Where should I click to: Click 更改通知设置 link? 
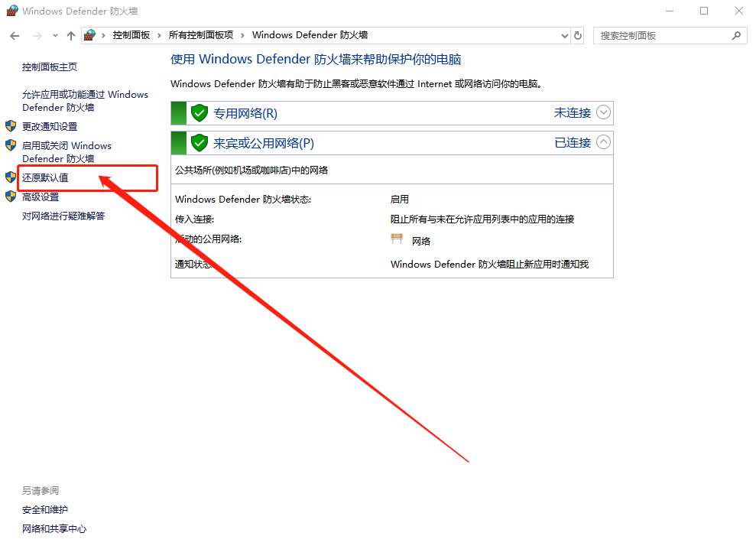(50, 127)
